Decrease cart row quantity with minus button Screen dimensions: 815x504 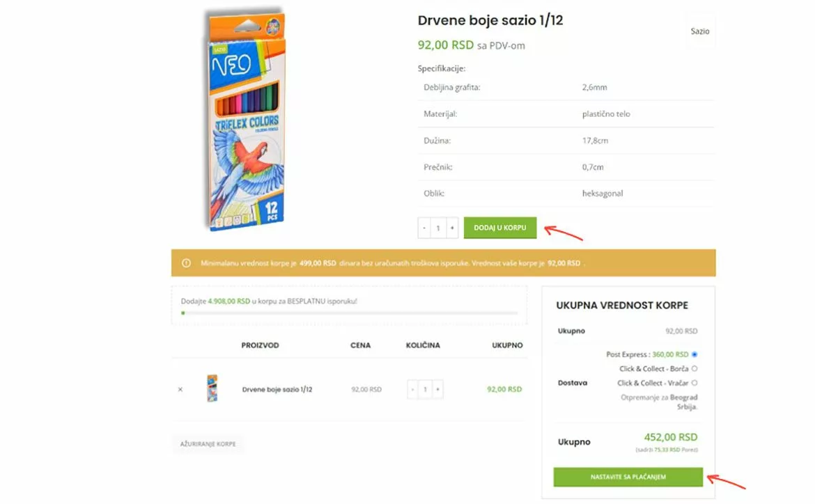coord(412,389)
